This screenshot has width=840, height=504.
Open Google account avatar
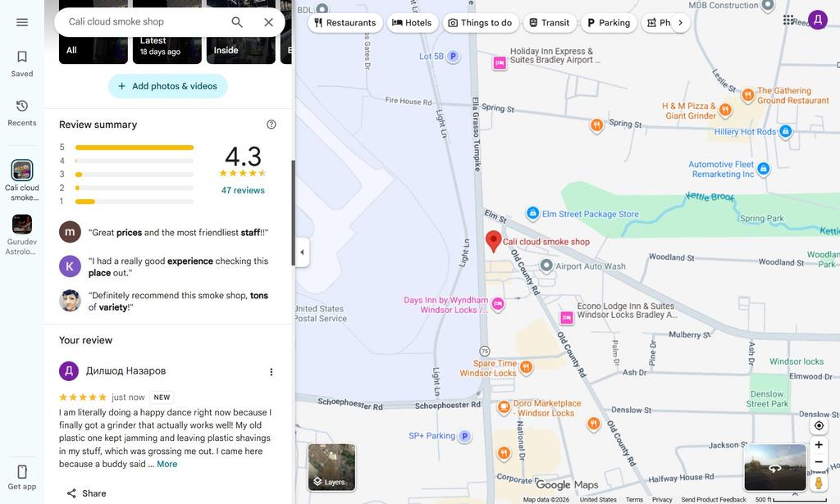coord(818,20)
